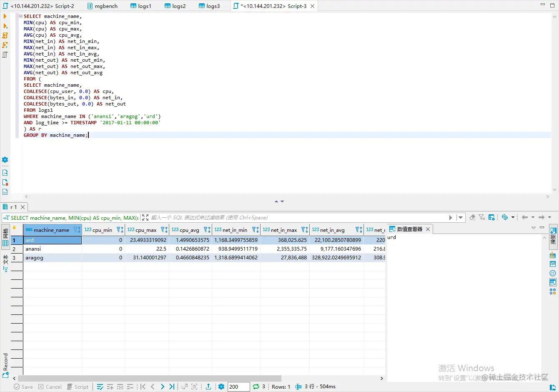
Task: Close the Script-3 editor tab
Action: 312,6
